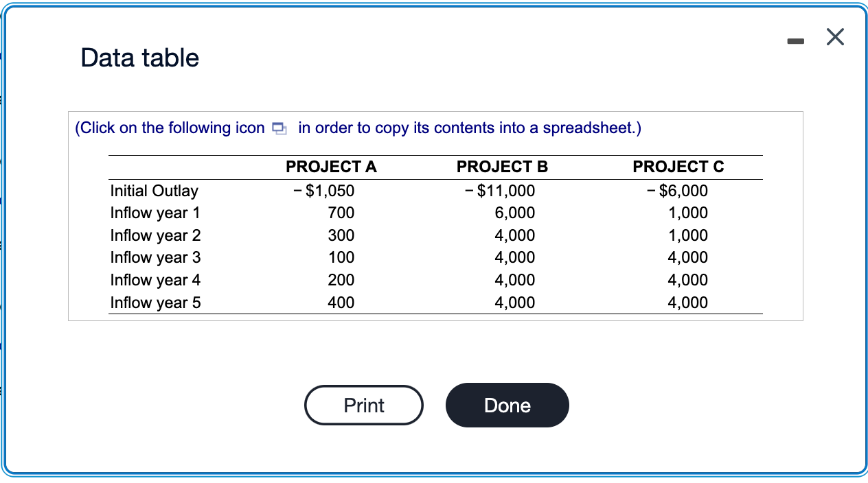
Task: Click the Print button
Action: [363, 405]
